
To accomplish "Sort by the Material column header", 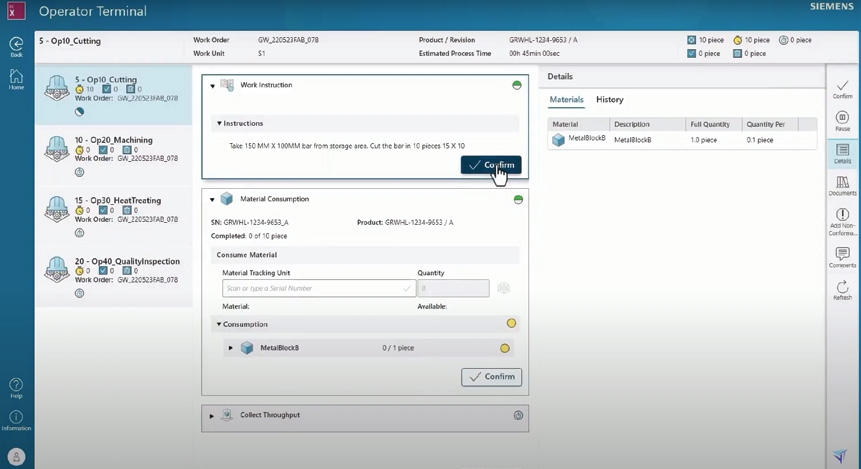I will tap(578, 124).
